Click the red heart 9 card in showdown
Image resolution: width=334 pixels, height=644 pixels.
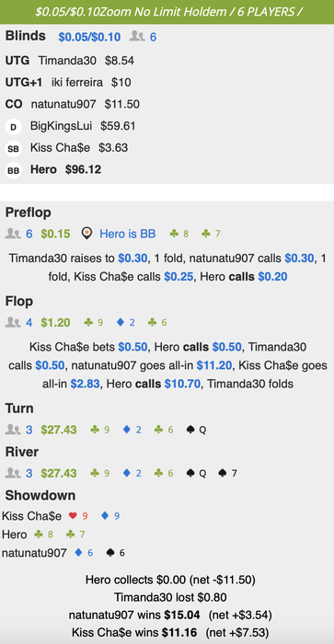coord(78,515)
